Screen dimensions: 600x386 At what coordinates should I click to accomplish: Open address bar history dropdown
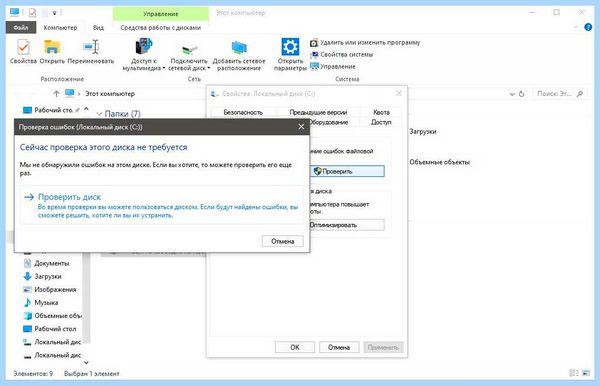512,94
